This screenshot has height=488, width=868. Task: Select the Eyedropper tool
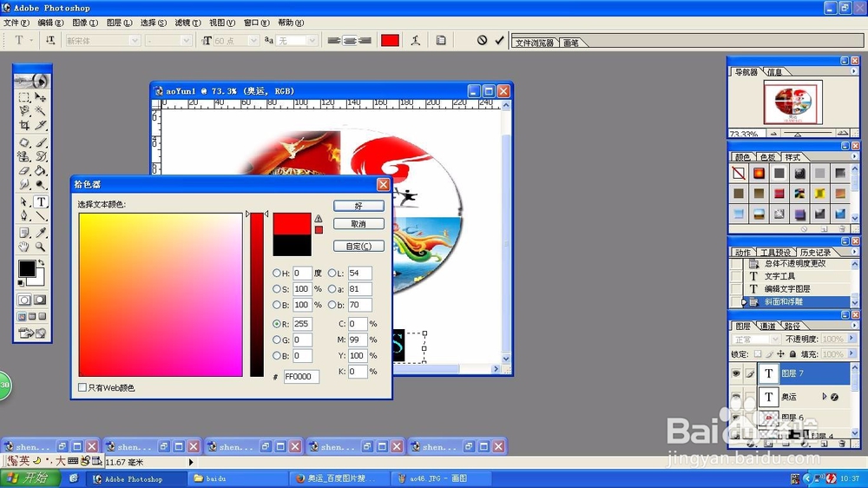(41, 233)
